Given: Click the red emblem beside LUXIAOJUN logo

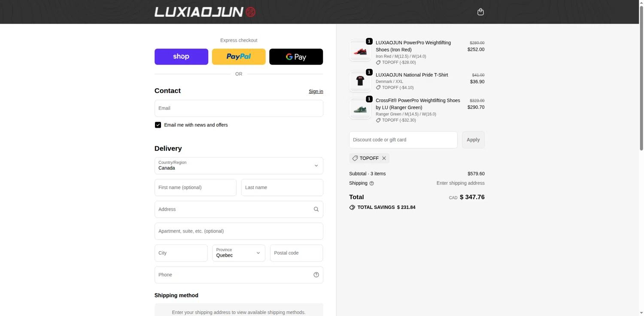Looking at the screenshot, I should click(251, 12).
